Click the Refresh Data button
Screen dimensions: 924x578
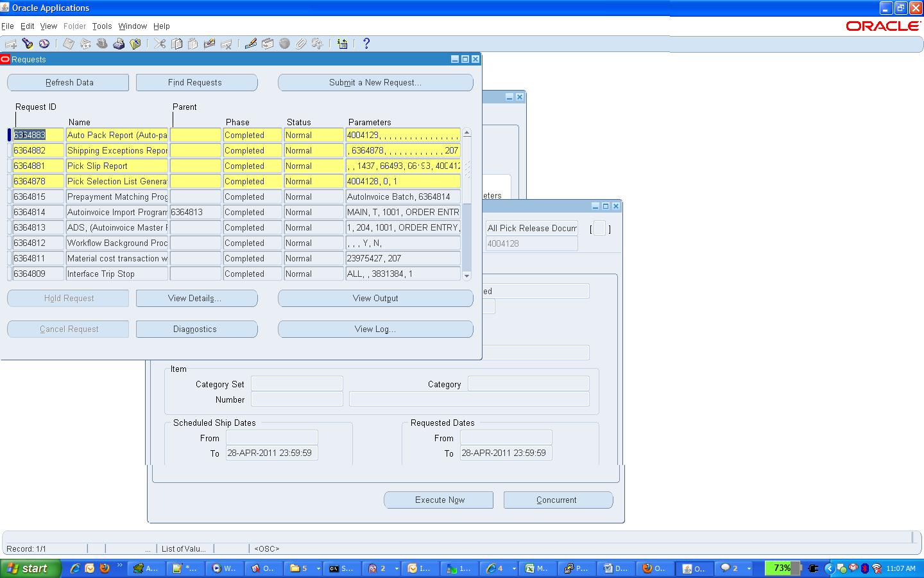pyautogui.click(x=68, y=82)
